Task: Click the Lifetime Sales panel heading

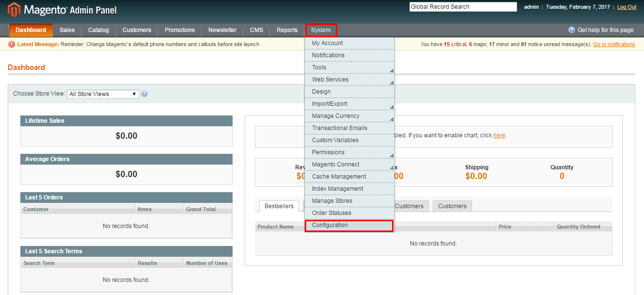Action: (126, 121)
